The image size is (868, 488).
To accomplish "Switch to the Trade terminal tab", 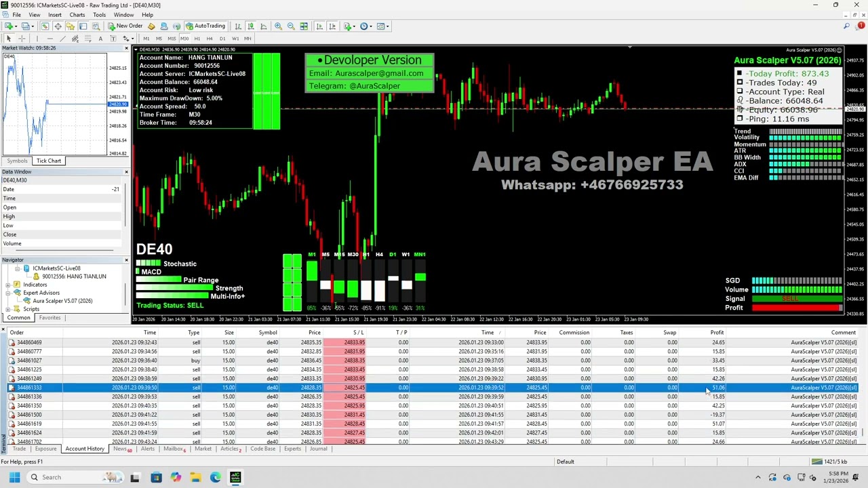I will [19, 449].
